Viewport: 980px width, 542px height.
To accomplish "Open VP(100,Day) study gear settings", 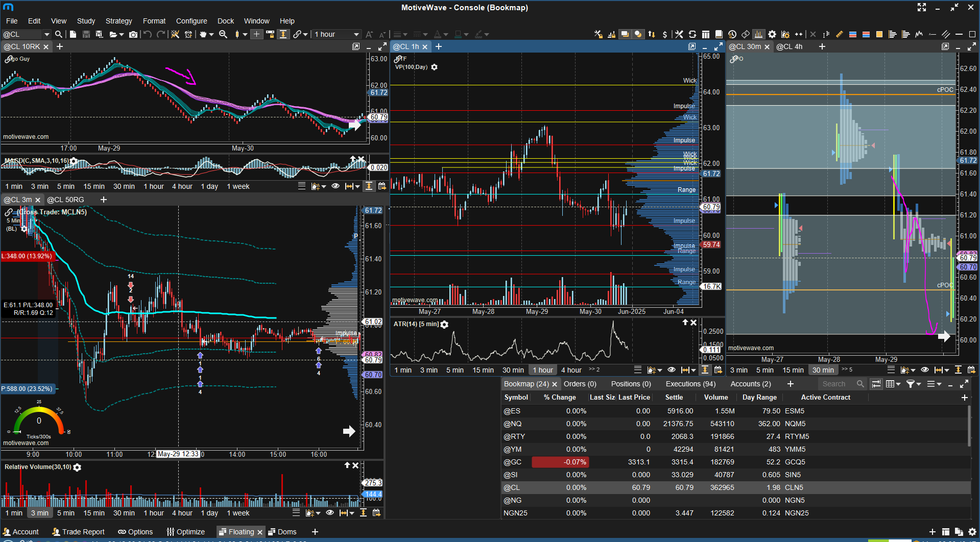I will point(434,67).
